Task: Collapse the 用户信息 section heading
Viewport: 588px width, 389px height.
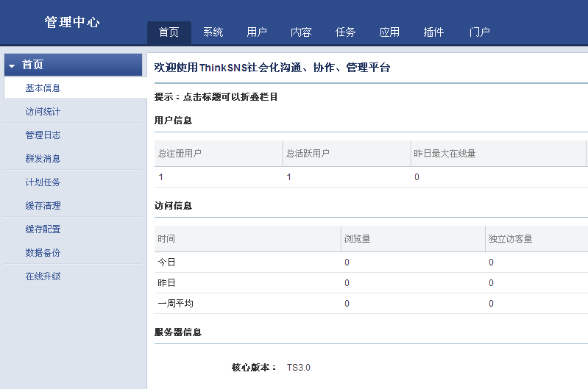Action: [173, 121]
